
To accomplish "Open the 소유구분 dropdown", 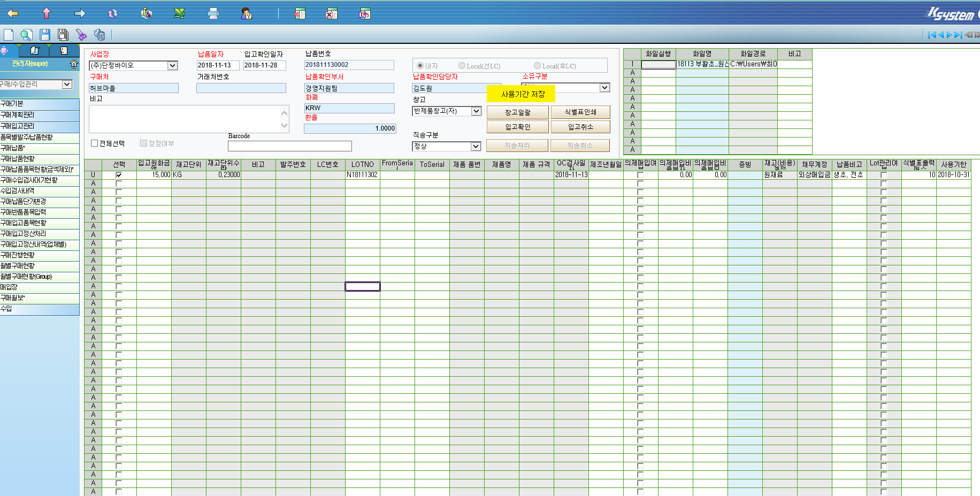I will click(x=604, y=88).
